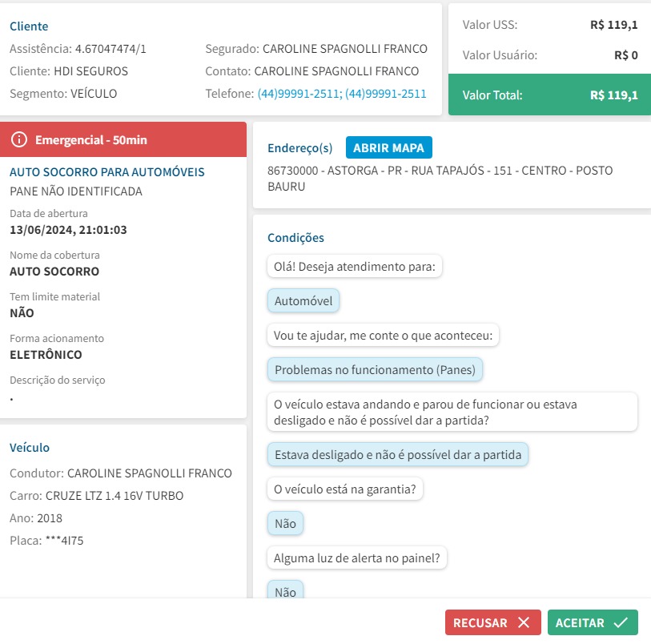Click the Valor Total green banner

pos(549,95)
